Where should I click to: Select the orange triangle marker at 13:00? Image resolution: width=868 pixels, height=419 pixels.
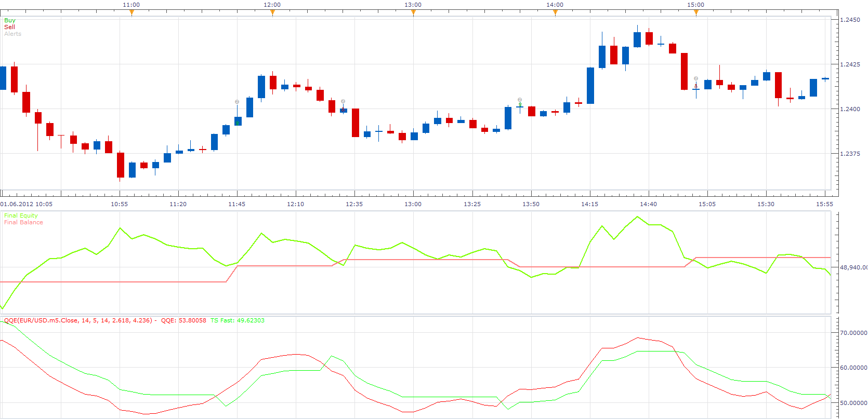[x=413, y=12]
